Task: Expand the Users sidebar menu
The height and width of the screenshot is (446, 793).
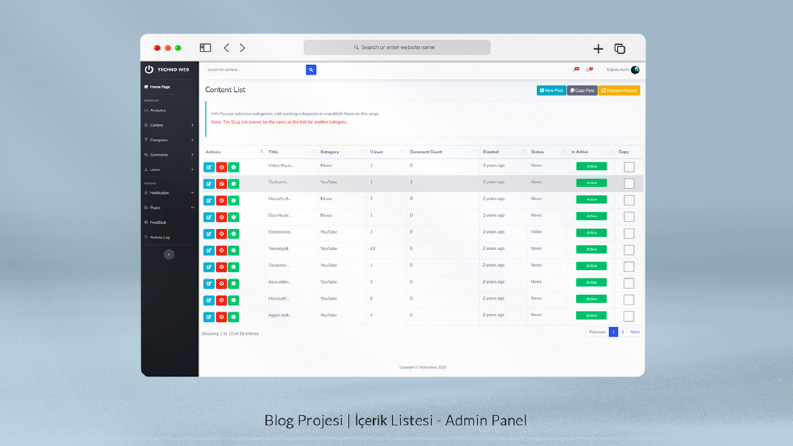Action: (169, 170)
